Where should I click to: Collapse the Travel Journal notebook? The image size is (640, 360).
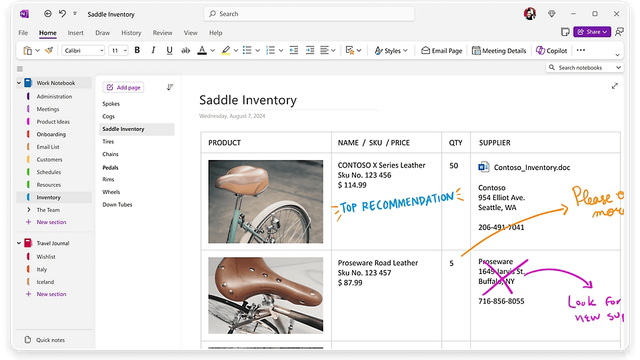click(19, 243)
